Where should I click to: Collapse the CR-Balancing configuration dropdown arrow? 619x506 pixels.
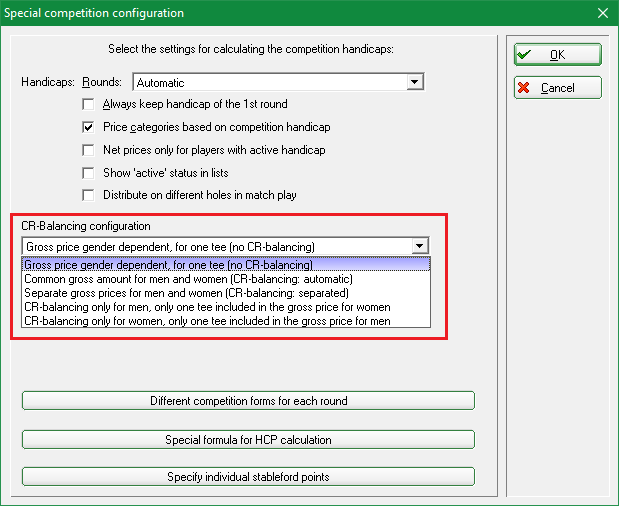tap(420, 246)
